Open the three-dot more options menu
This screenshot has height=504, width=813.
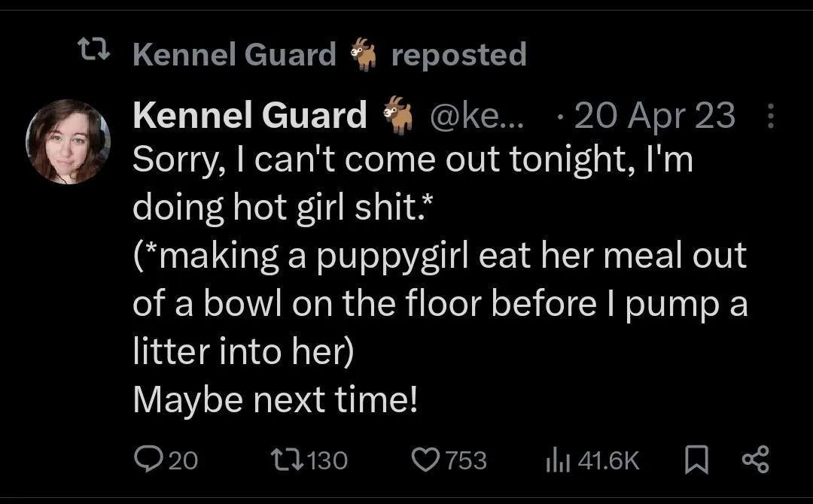pos(769,116)
